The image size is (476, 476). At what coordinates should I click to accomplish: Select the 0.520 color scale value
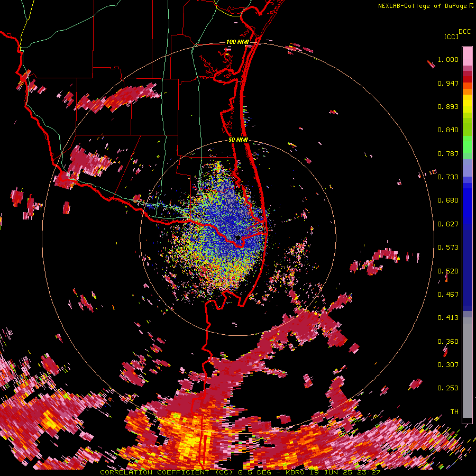(x=448, y=271)
